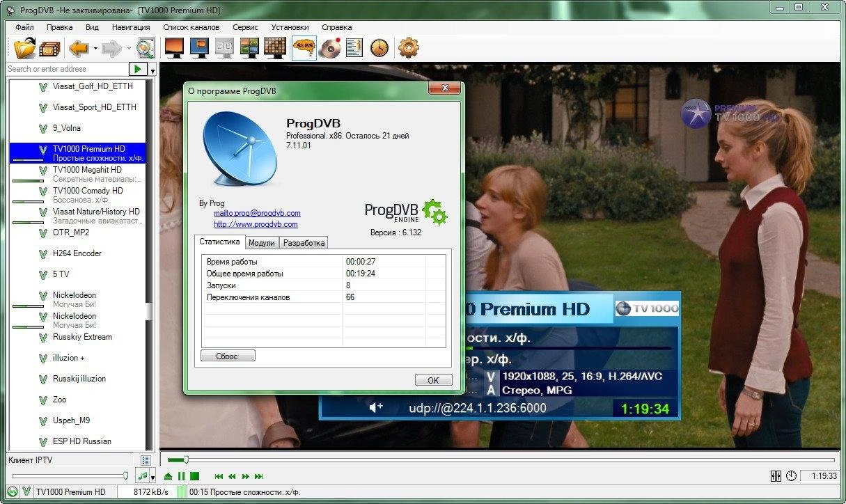Viewport: 846px width, 504px height.
Task: Click the Search or enter address field
Action: (x=67, y=69)
